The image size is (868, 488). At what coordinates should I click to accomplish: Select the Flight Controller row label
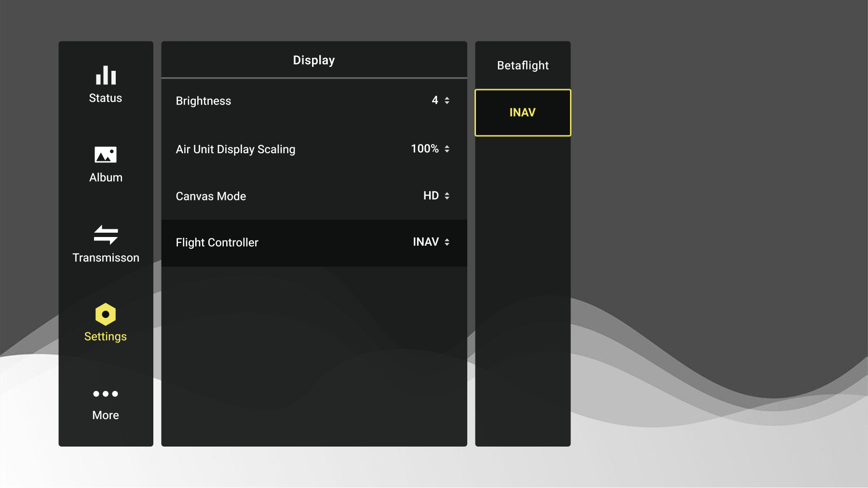(217, 243)
